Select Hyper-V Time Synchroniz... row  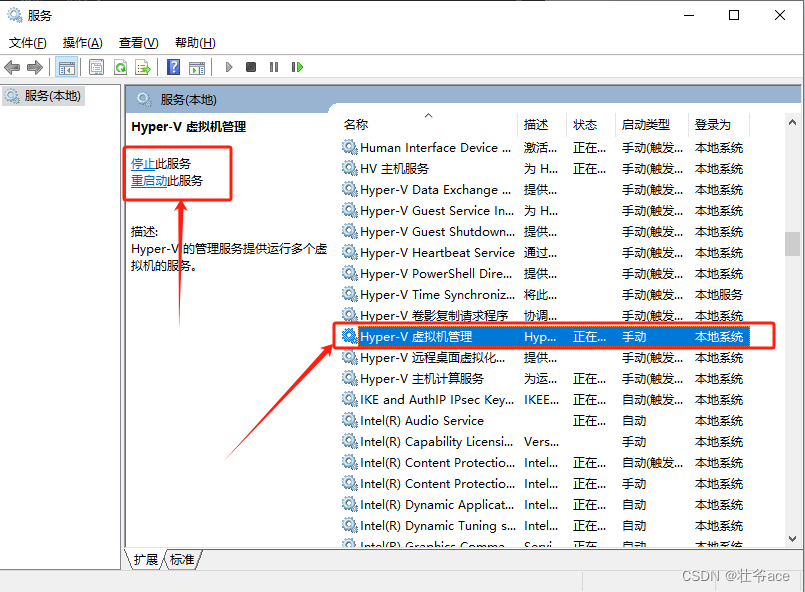pos(545,295)
